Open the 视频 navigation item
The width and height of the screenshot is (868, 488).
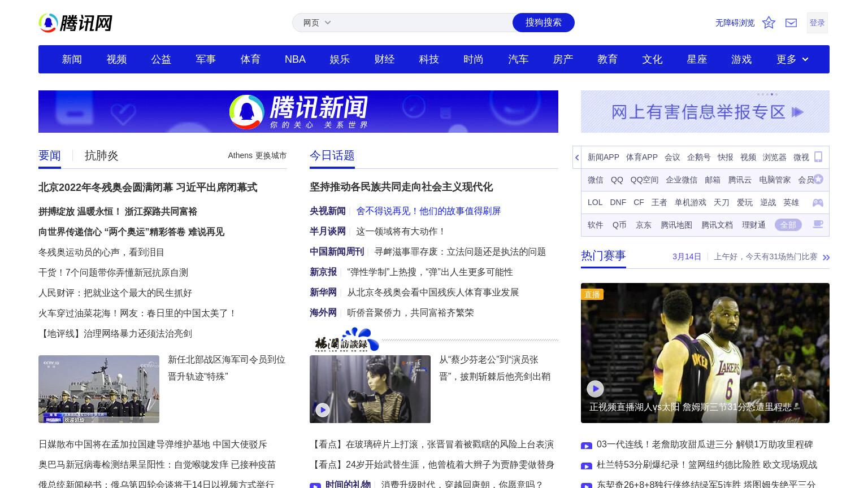click(116, 59)
